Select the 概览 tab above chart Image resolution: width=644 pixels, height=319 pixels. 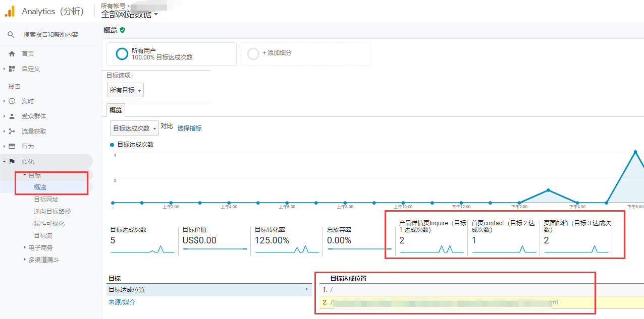116,110
